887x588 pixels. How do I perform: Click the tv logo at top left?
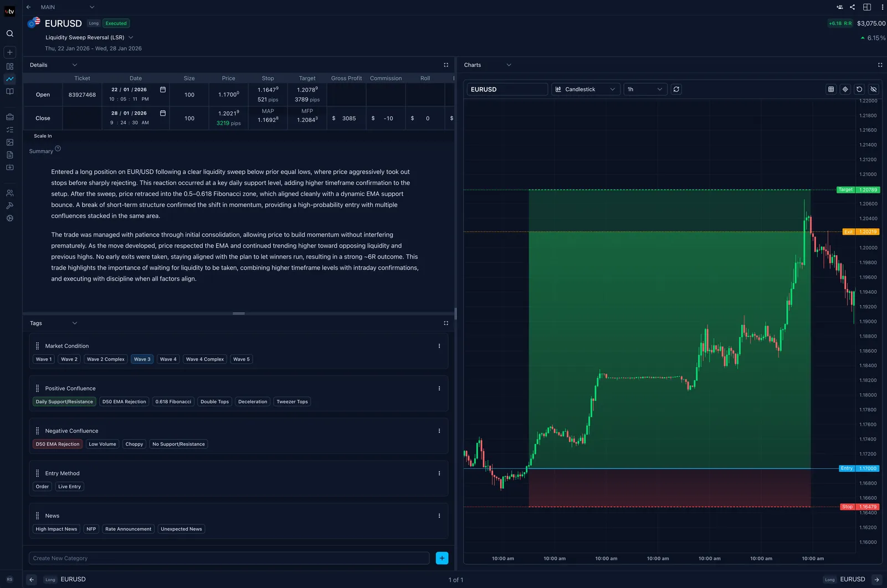(10, 11)
